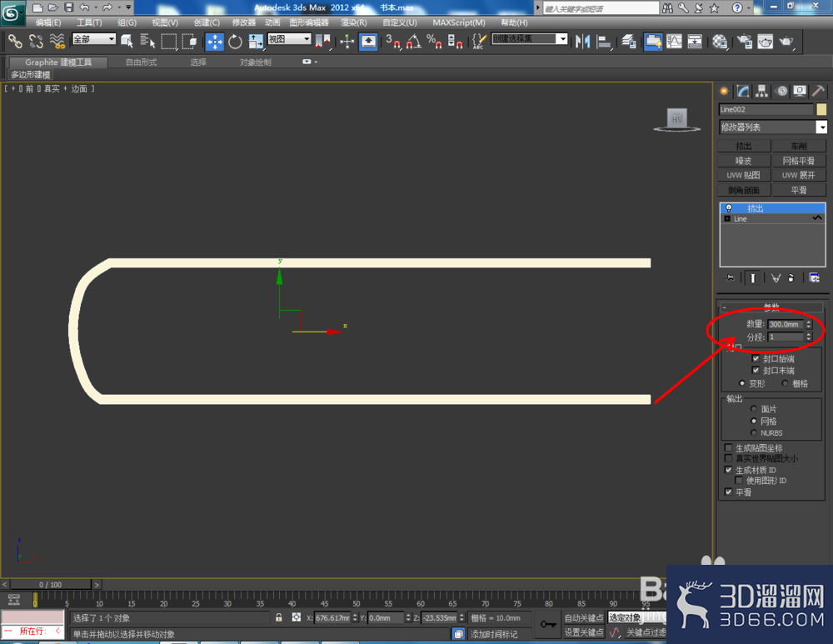This screenshot has width=833, height=644.
Task: Toggle Window/Crossing selection mode
Action: click(x=189, y=41)
